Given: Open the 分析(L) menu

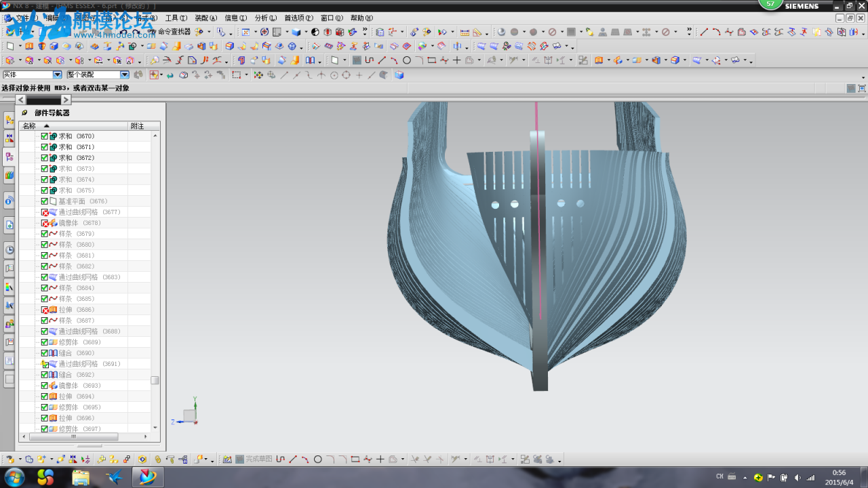Looking at the screenshot, I should pos(266,18).
